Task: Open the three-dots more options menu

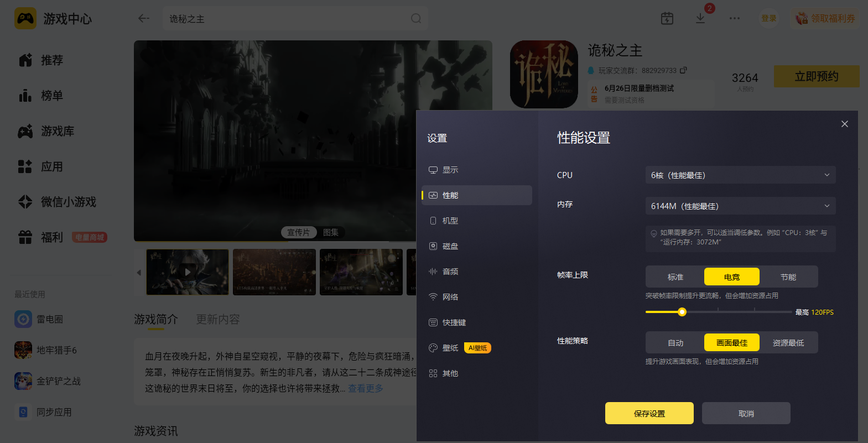Action: click(735, 18)
